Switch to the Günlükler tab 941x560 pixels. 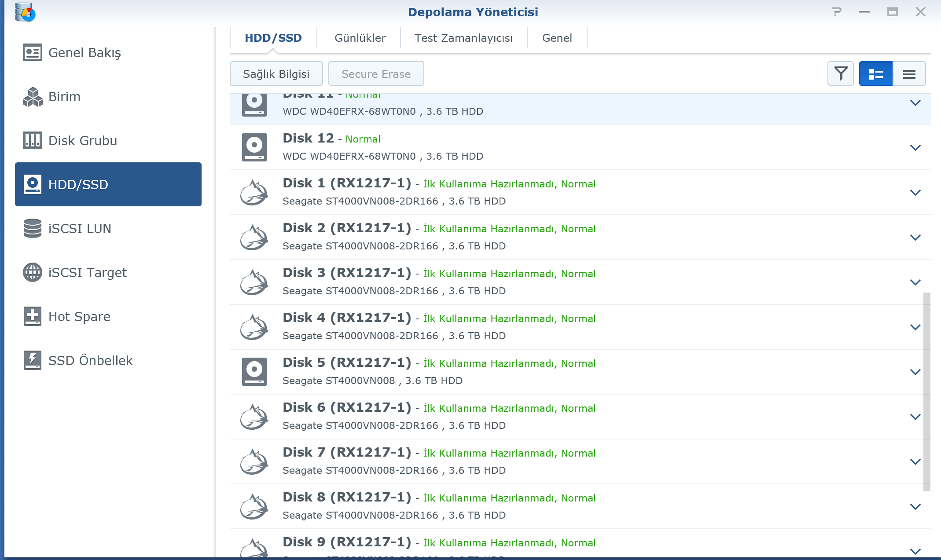tap(360, 38)
